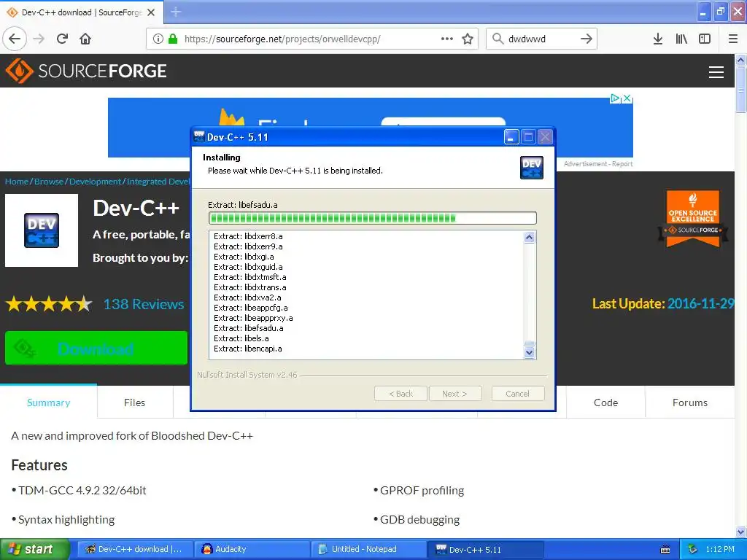This screenshot has height=560, width=747.
Task: Open the Advertisement - Report link
Action: 598,164
